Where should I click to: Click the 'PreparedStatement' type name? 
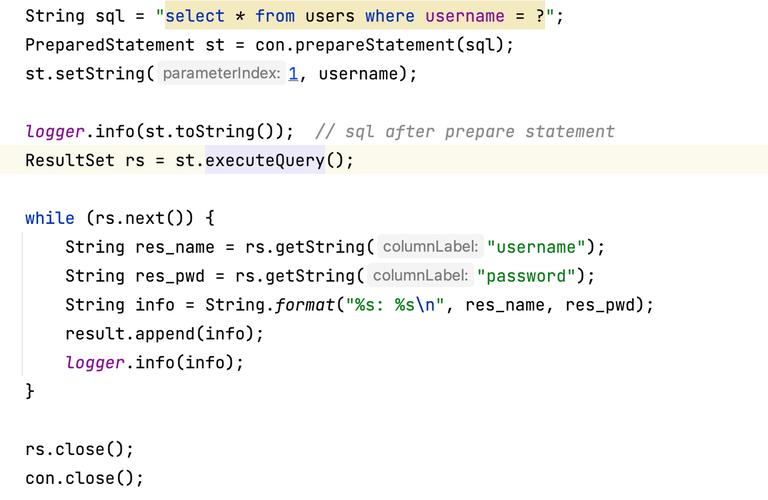(x=110, y=45)
